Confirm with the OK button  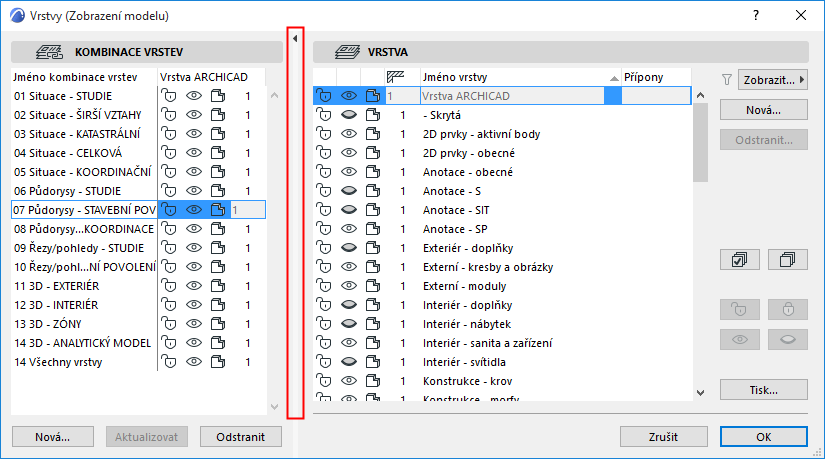[x=763, y=437]
